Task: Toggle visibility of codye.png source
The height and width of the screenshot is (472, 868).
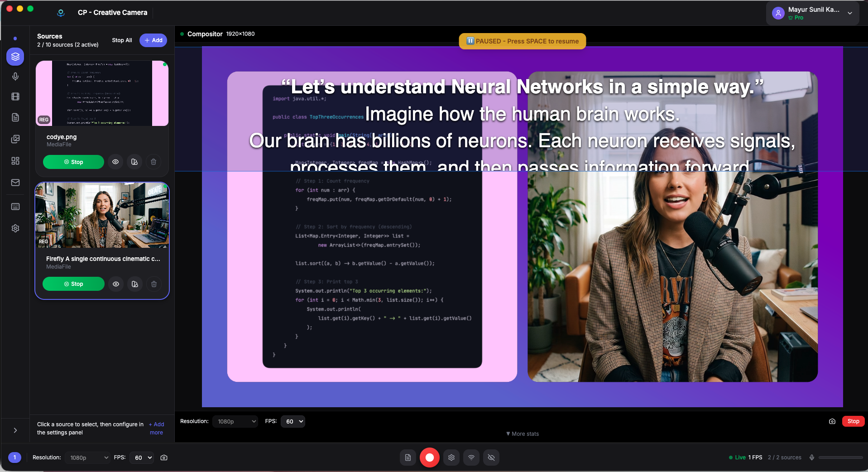Action: pyautogui.click(x=115, y=162)
